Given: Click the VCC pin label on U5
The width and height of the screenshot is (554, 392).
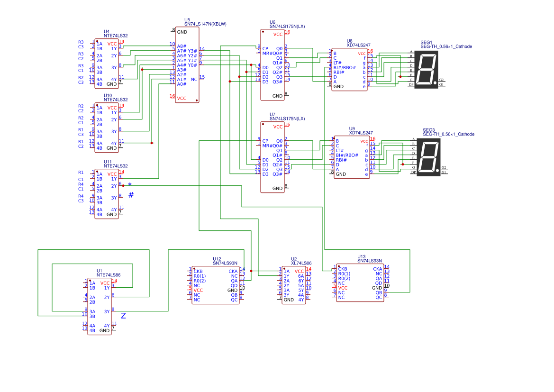Looking at the screenshot, I should tap(182, 98).
